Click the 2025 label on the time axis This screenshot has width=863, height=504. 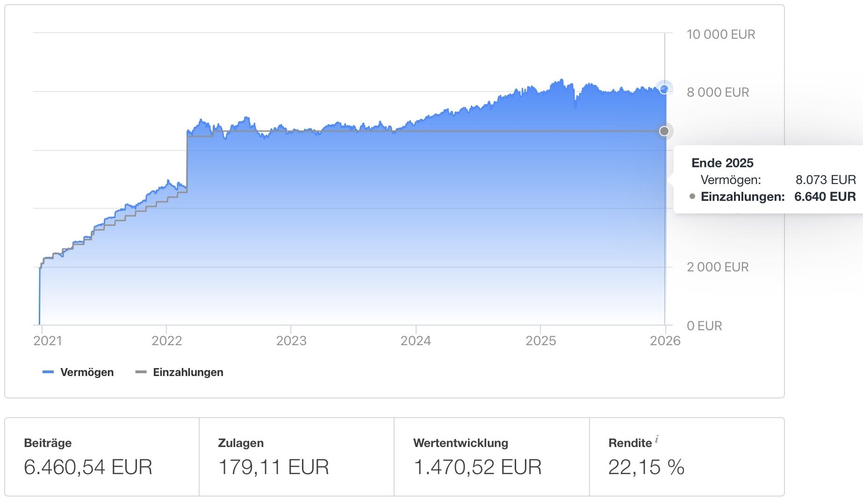coord(540,341)
